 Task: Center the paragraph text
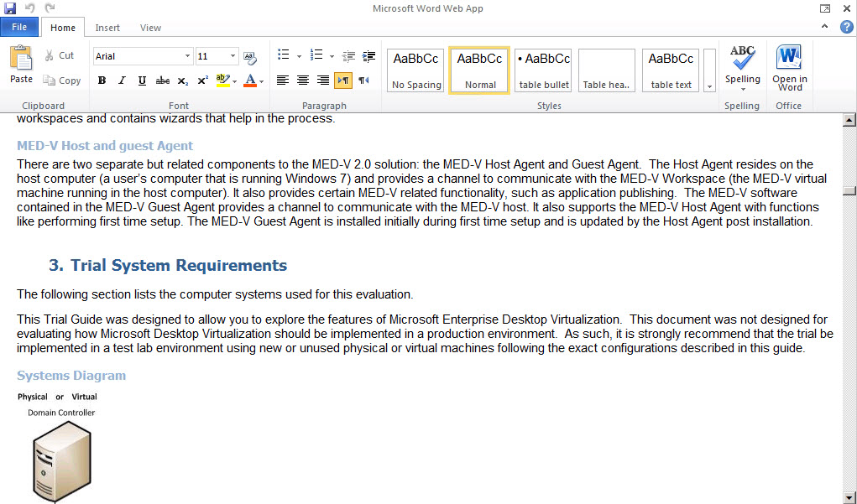pos(303,81)
